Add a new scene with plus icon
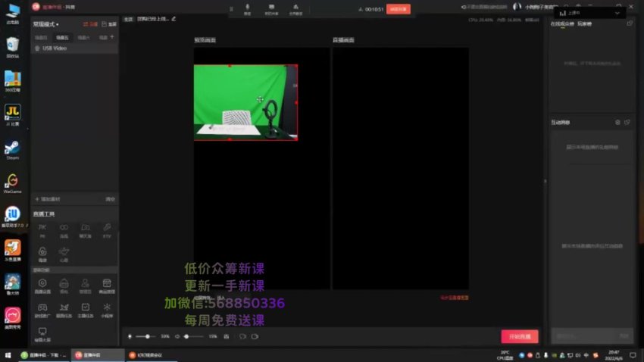This screenshot has height=362, width=644. (x=112, y=36)
